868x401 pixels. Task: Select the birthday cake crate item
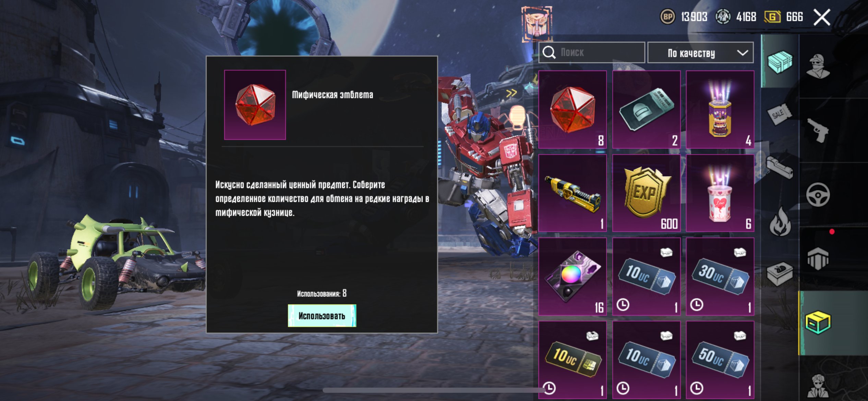[x=720, y=110]
